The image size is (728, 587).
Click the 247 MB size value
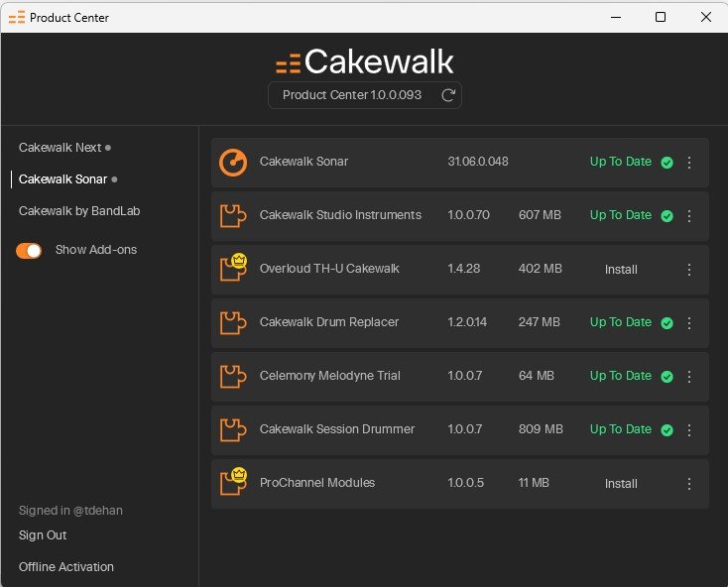coord(540,322)
